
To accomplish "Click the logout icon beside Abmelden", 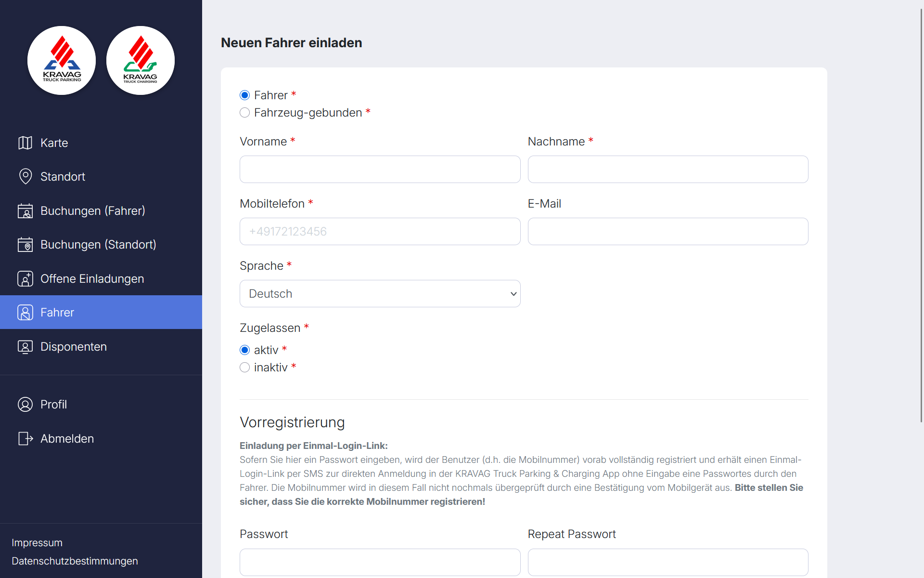I will 25,438.
